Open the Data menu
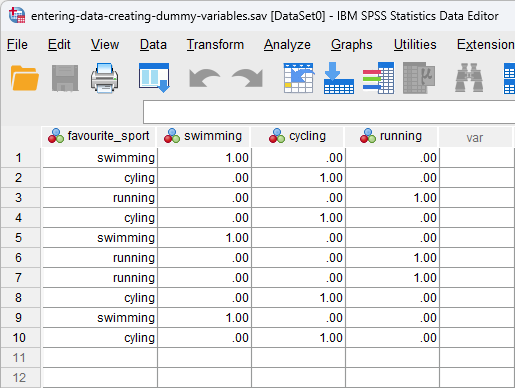 pos(153,45)
